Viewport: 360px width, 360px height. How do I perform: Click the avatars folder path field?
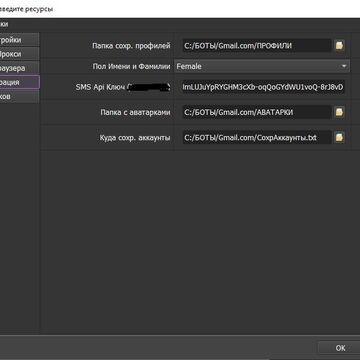click(x=257, y=112)
